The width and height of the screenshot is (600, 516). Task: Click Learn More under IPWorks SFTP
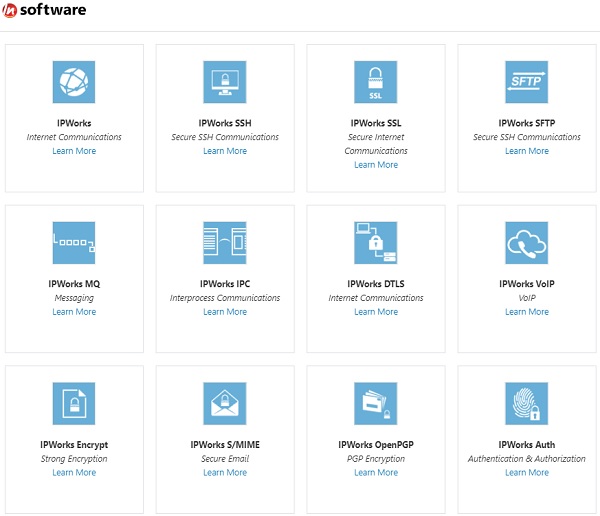[527, 151]
